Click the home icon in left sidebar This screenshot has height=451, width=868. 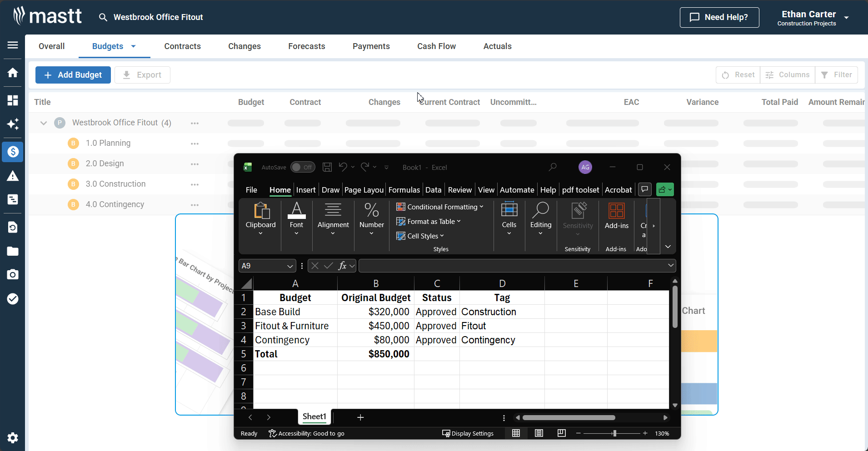13,73
